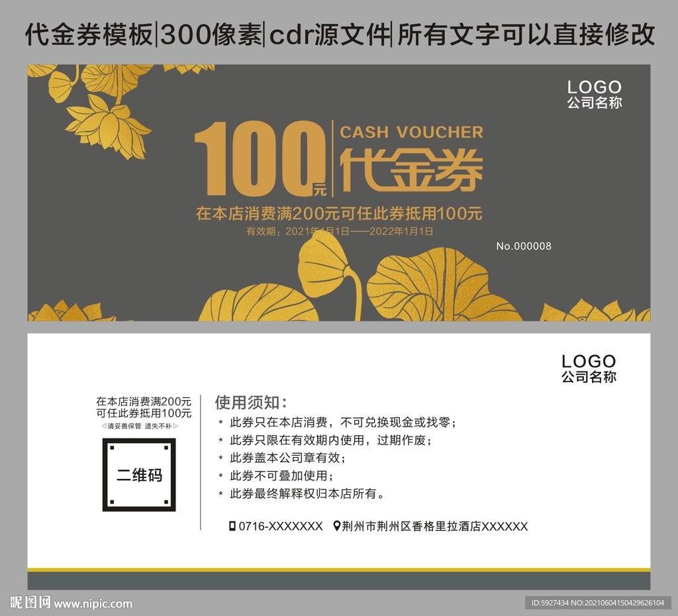Click the small note 请妥善保管 遗失不补
Screen dimensions: 678x616
point(139,426)
